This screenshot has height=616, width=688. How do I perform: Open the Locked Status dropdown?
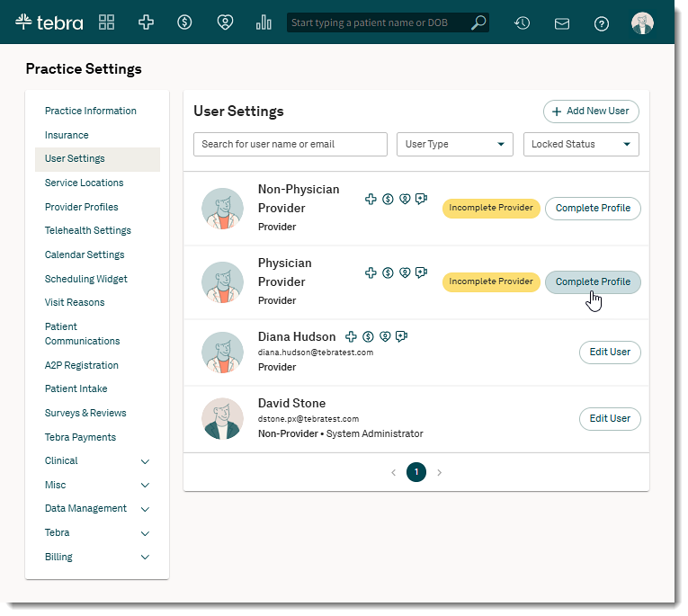tap(581, 144)
